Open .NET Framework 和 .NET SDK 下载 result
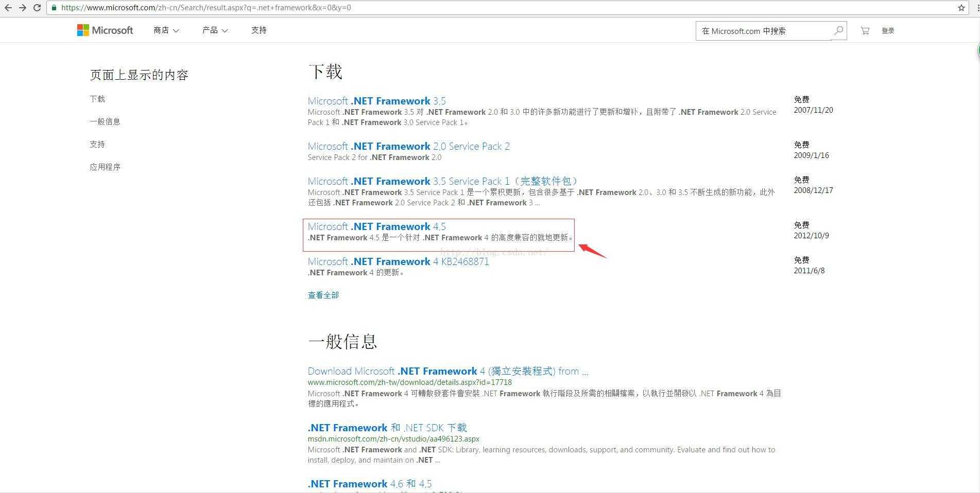 (x=387, y=428)
